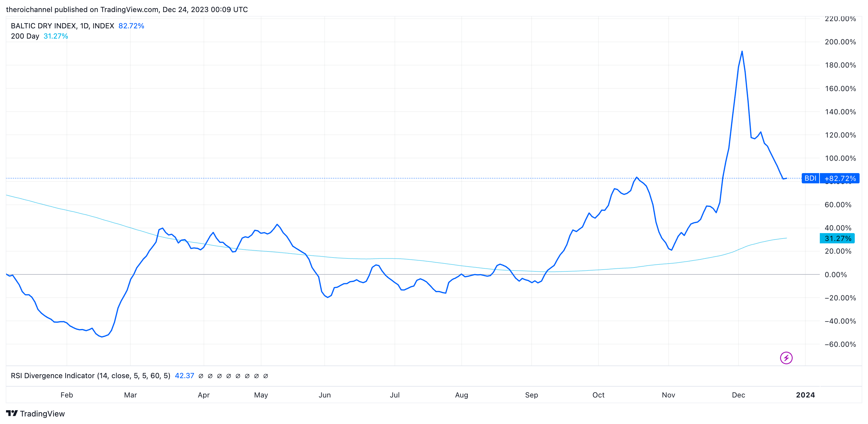The image size is (868, 424).
Task: Click the 82.72% value next to the title
Action: pyautogui.click(x=131, y=26)
